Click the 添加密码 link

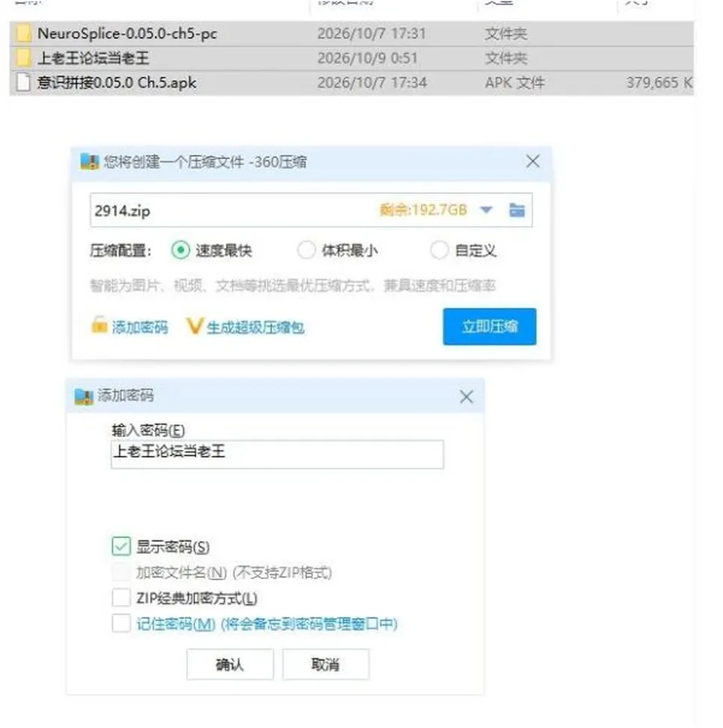140,327
